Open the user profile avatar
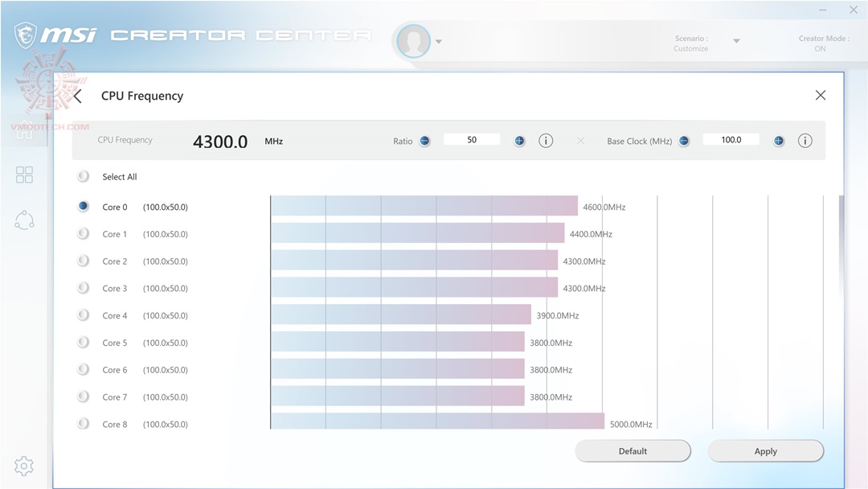Viewport: 868px width, 489px height. coord(414,41)
